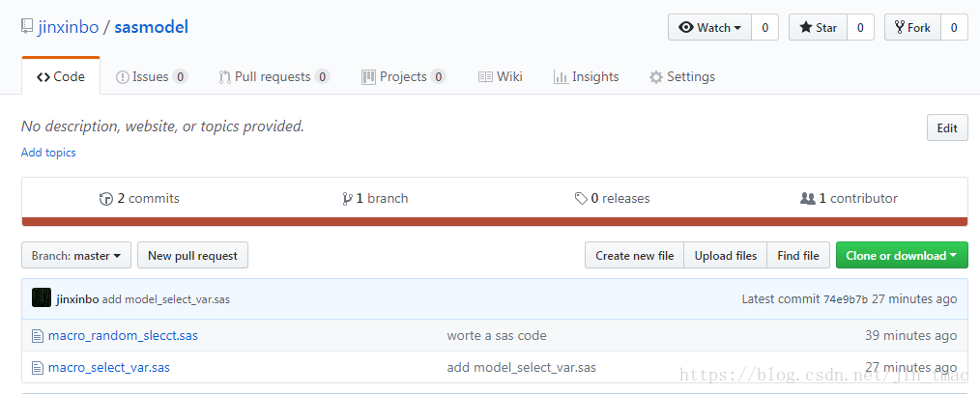Star the repository
980x394 pixels.
point(819,27)
